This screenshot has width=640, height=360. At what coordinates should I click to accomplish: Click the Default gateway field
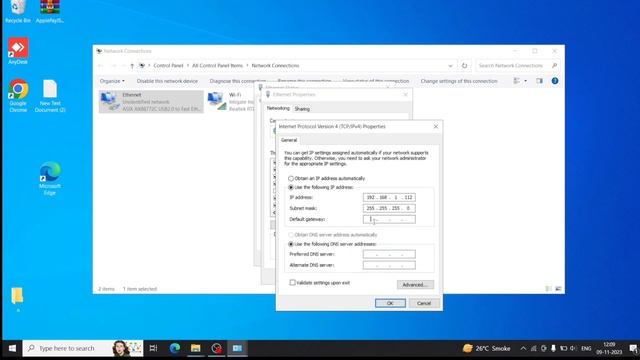pyautogui.click(x=389, y=219)
